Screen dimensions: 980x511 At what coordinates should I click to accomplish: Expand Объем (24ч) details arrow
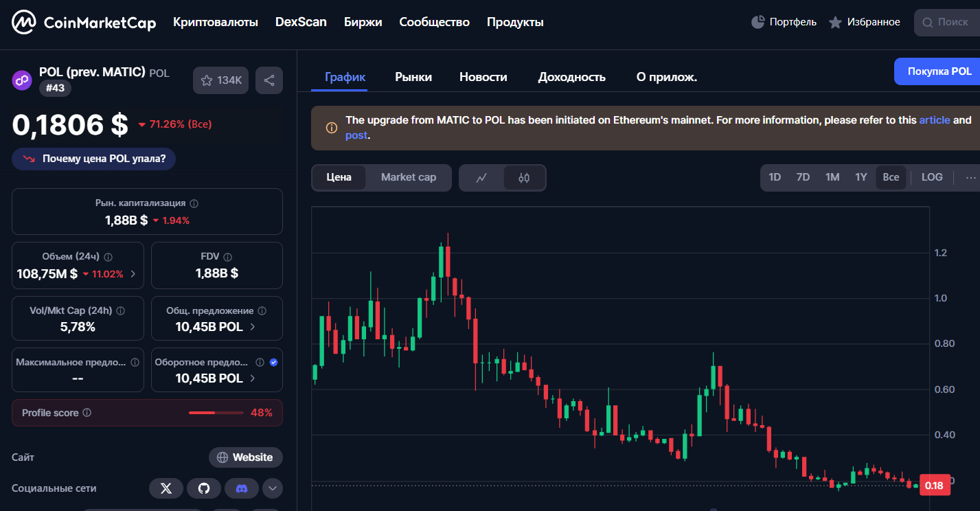tap(133, 273)
